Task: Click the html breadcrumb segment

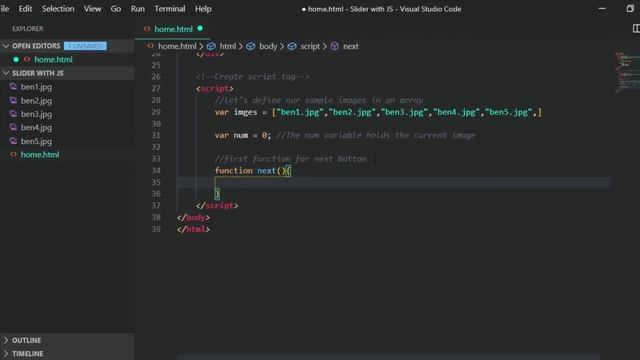Action: click(228, 46)
